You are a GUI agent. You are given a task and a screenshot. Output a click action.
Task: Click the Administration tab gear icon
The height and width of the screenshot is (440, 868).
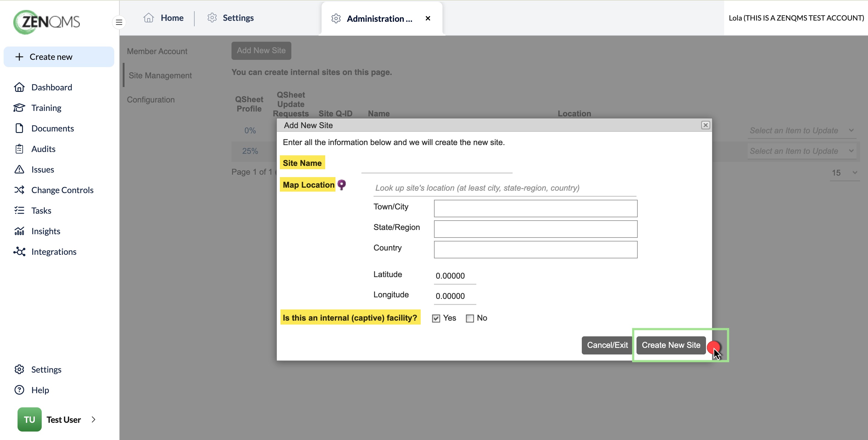pyautogui.click(x=336, y=18)
